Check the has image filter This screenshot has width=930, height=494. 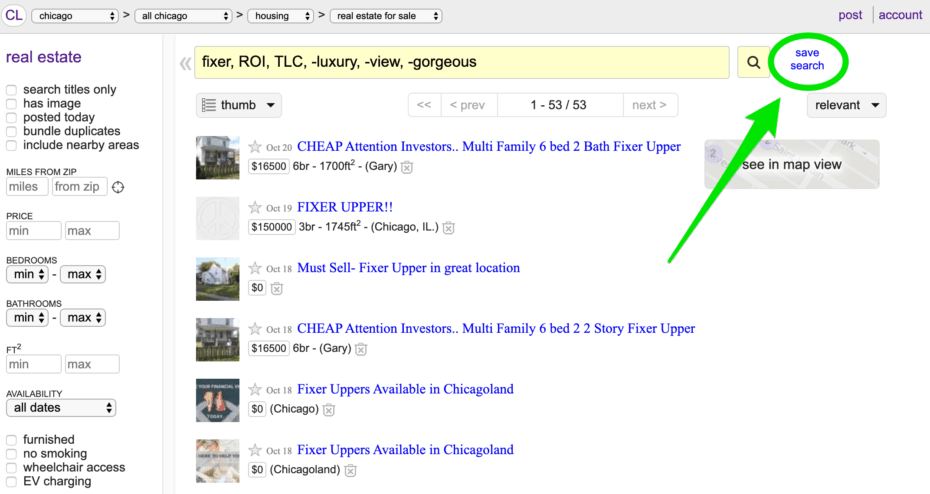click(x=12, y=104)
